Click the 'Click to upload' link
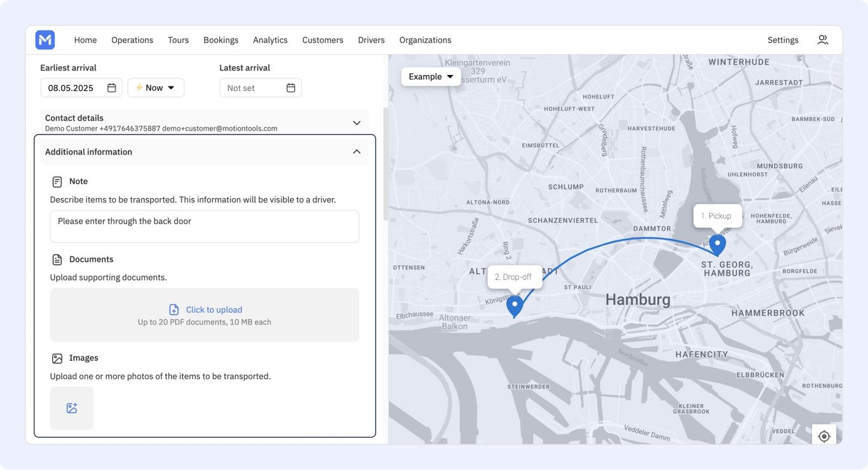The height and width of the screenshot is (470, 868). pyautogui.click(x=214, y=310)
